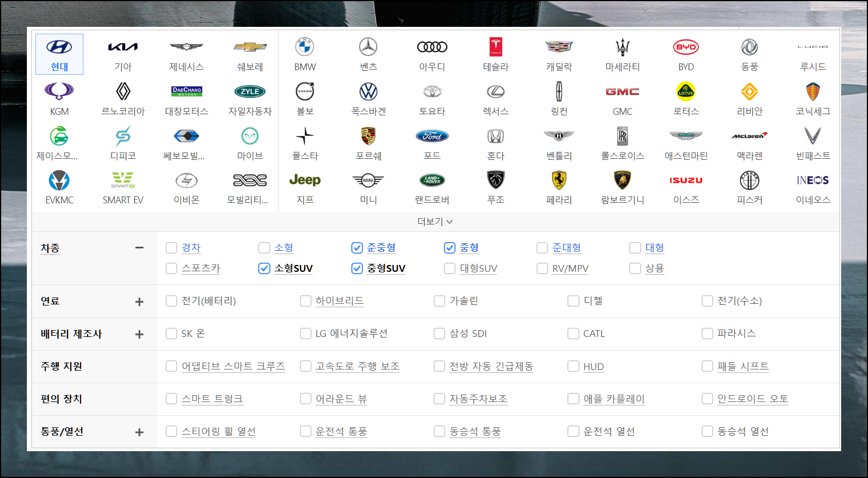
Task: Uncheck the 소형SUV checkbox
Action: coord(264,268)
